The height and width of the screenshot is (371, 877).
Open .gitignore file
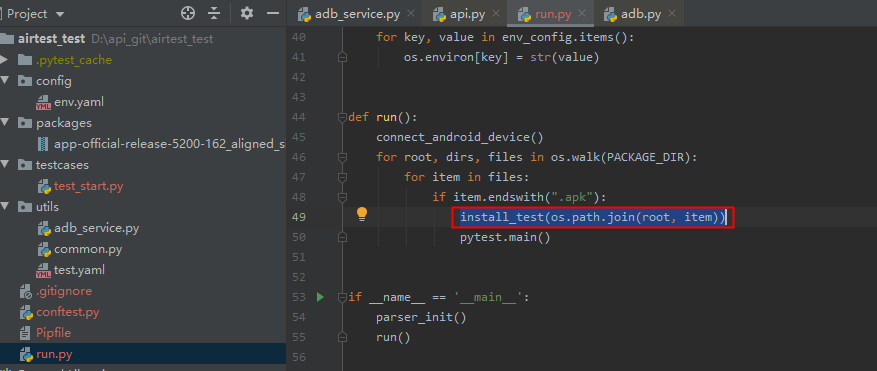click(64, 291)
